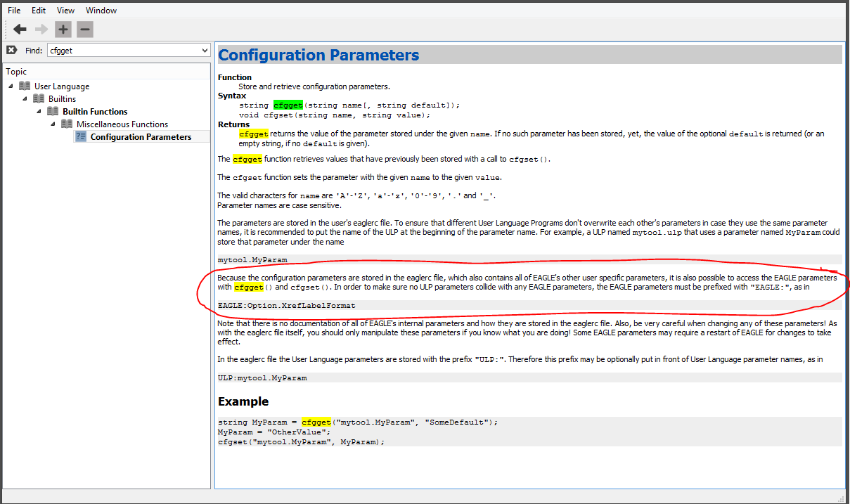The height and width of the screenshot is (504, 850).
Task: Click the standalone mytool.MyParam code line
Action: click(x=252, y=259)
